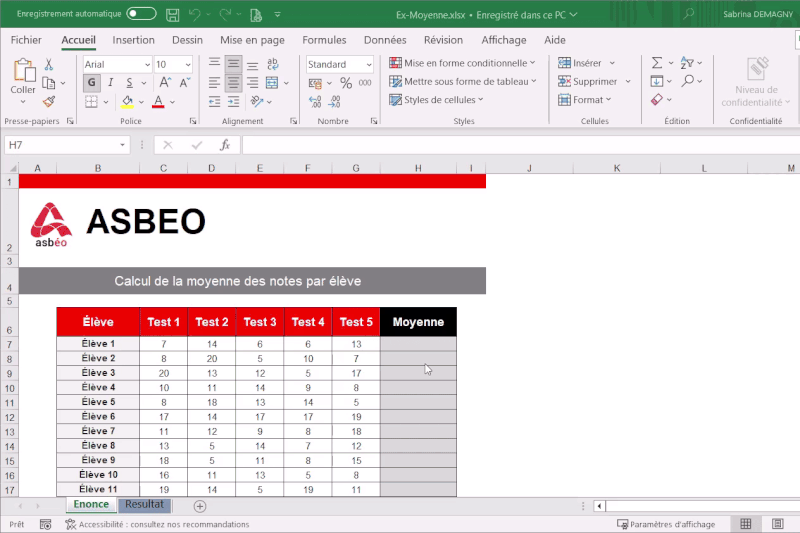Click the Clear eraser icon
Image resolution: width=800 pixels, height=533 pixels.
(x=657, y=99)
